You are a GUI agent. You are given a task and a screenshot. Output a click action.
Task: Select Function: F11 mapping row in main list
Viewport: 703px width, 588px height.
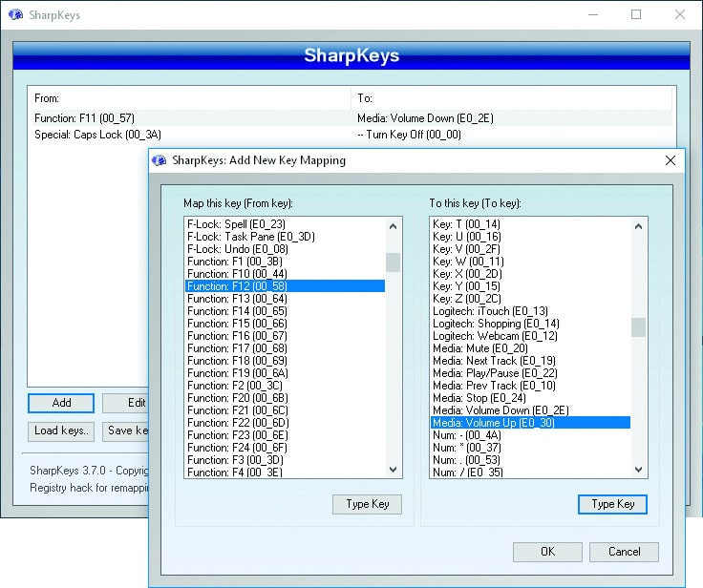coord(191,118)
